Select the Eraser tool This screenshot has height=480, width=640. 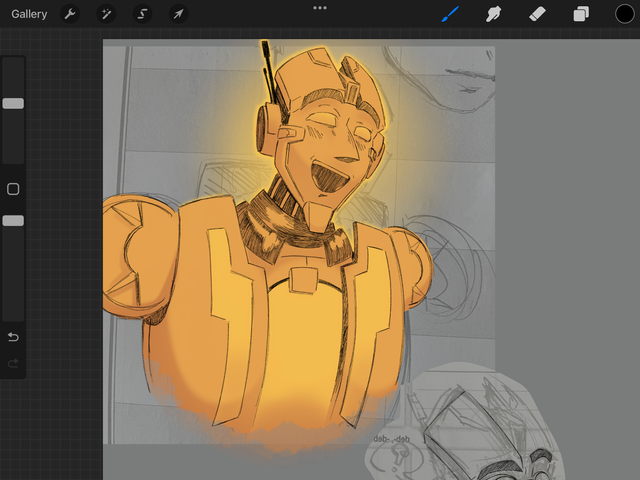[x=537, y=14]
